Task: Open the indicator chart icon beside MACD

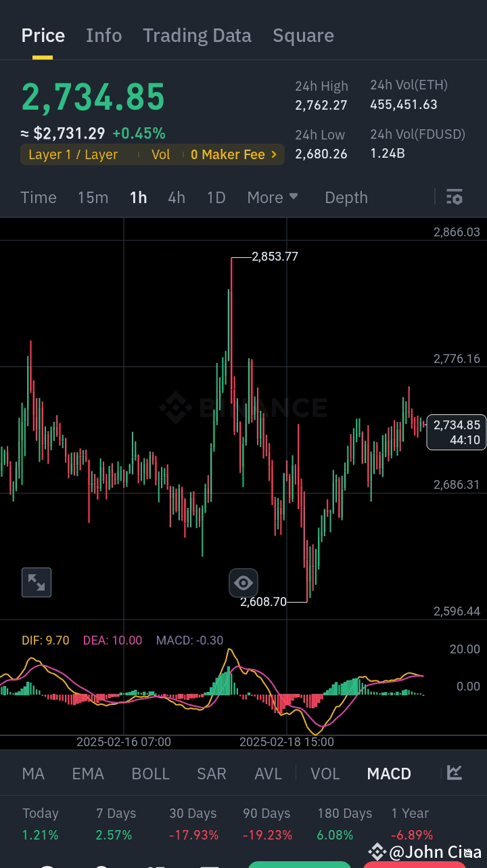Action: (455, 773)
